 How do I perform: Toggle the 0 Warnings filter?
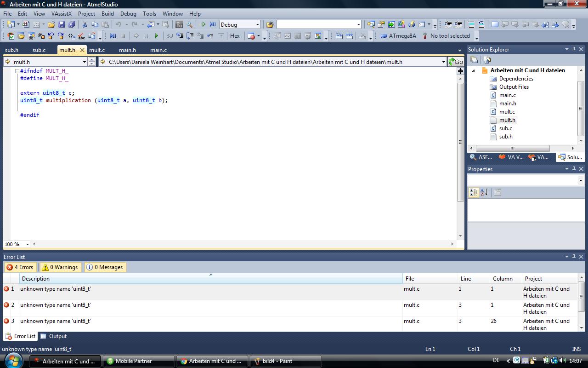click(x=60, y=267)
